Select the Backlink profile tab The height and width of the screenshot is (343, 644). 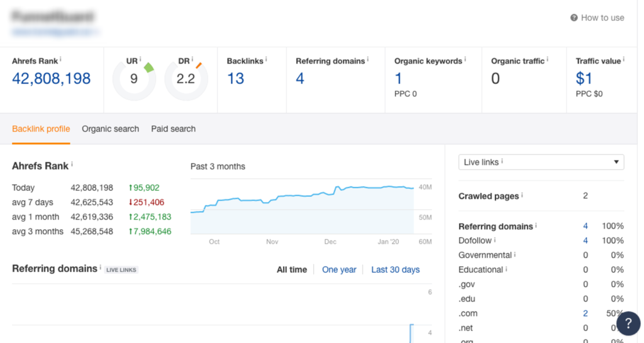tap(41, 129)
